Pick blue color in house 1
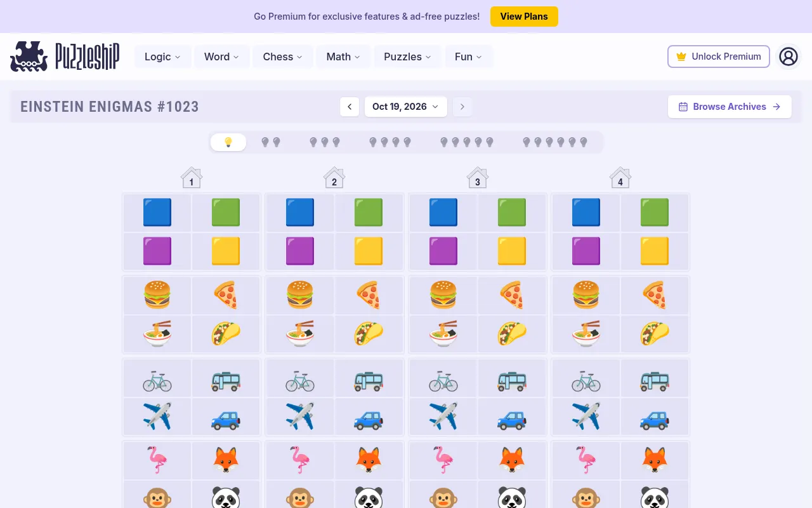This screenshot has width=812, height=508. tap(157, 212)
